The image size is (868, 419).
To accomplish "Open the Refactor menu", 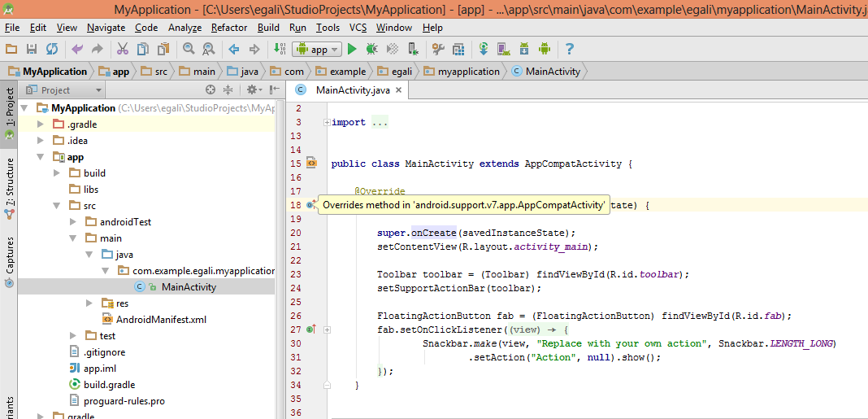I will [230, 27].
